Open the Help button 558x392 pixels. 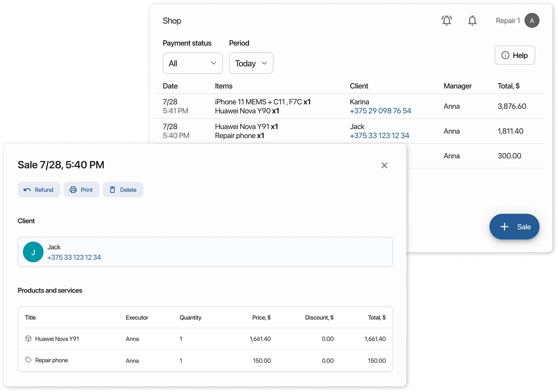[514, 55]
